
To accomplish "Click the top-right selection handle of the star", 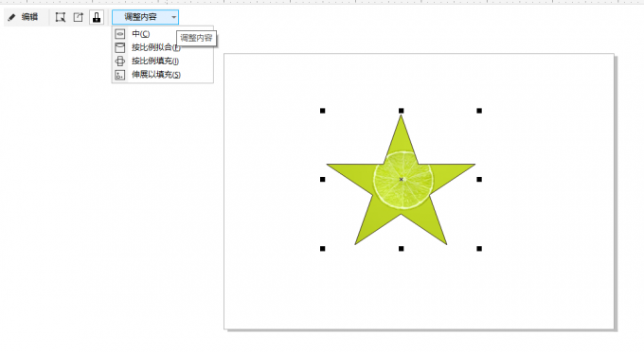I will pos(479,111).
